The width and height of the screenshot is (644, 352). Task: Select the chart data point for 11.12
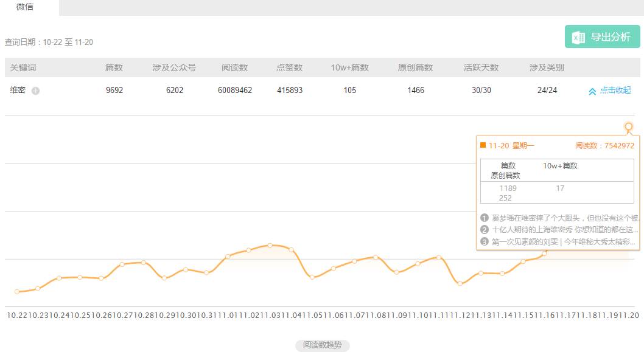[x=460, y=283]
